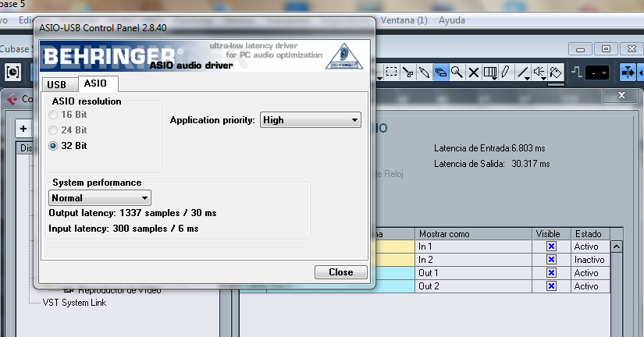Click the Mostrar como column header
Screen dimensions: 644x337
[x=474, y=233]
